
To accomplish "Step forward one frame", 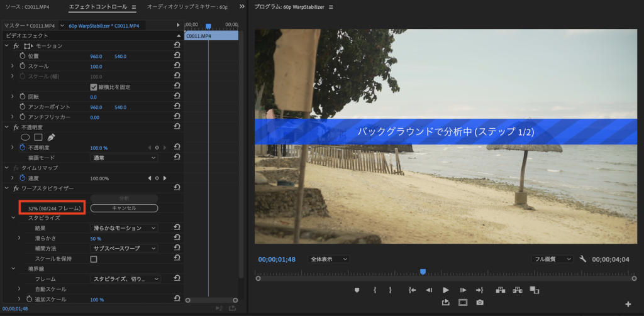I will point(462,290).
